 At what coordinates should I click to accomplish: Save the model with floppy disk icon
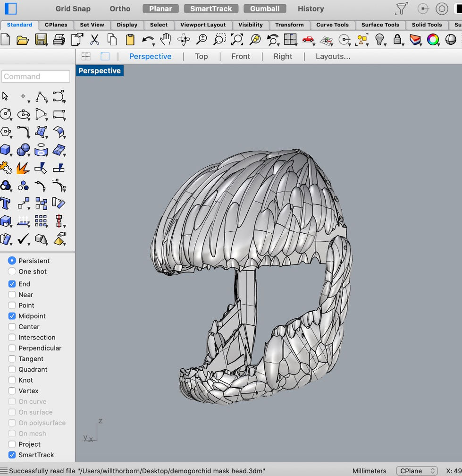[41, 40]
